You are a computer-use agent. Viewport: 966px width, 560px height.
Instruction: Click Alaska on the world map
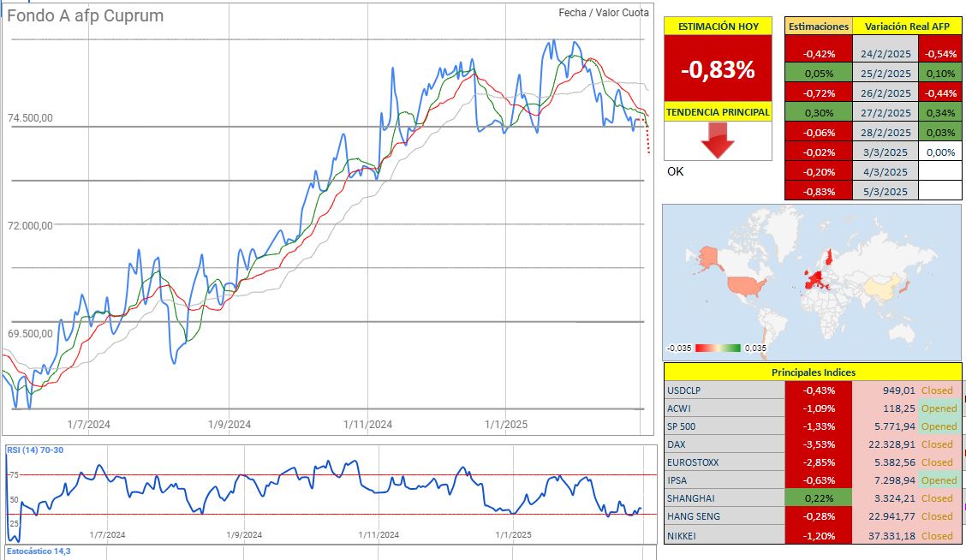tap(709, 257)
